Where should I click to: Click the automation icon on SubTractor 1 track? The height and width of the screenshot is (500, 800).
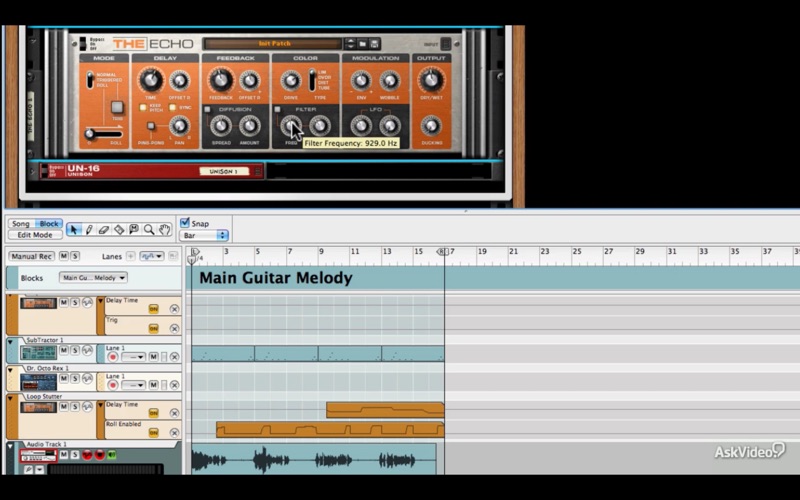(87, 351)
